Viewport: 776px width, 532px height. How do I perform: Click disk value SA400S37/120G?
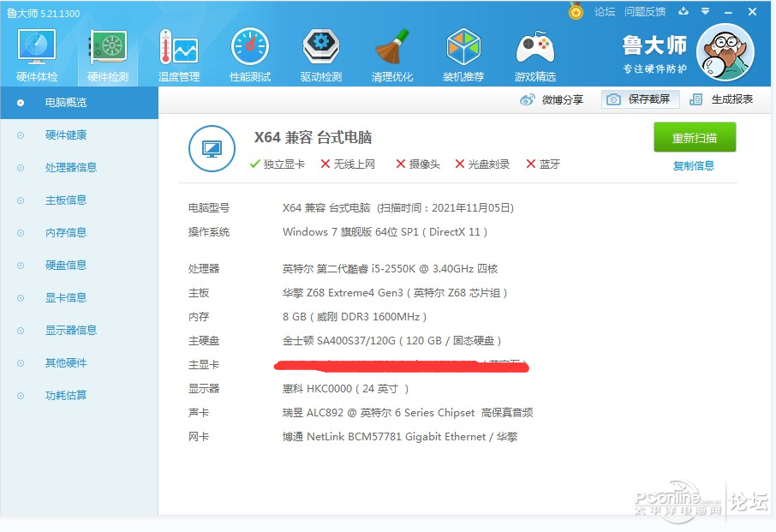click(391, 341)
